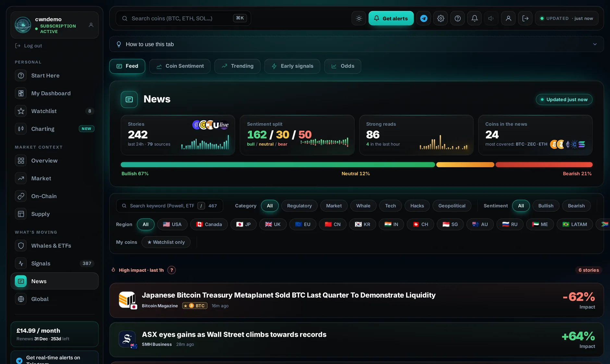Filter category by Whale

[363, 206]
